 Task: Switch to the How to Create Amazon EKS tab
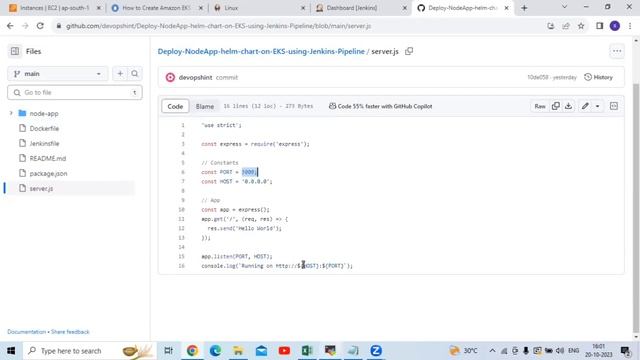157,8
